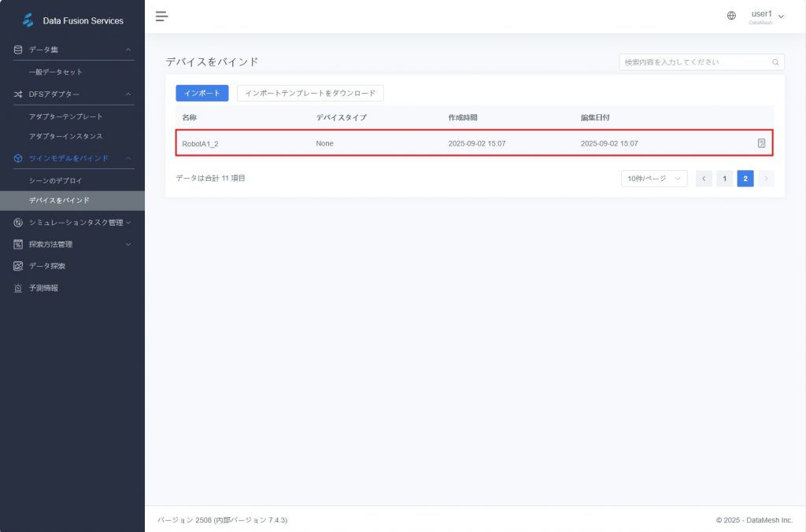Expand the シミュレーションタスク管理 menu
The height and width of the screenshot is (532, 806).
(x=128, y=223)
